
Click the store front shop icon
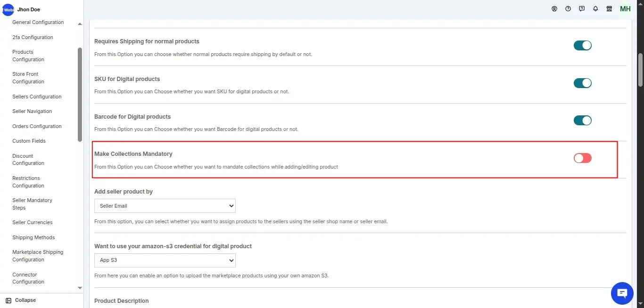[609, 8]
